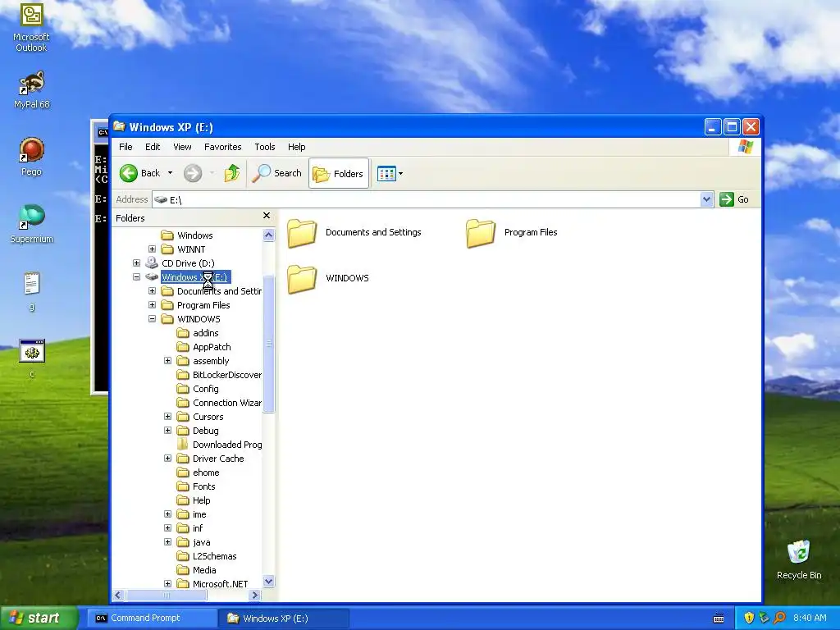Click folder tree scroll-down arrow
The image size is (840, 630).
coord(269,582)
